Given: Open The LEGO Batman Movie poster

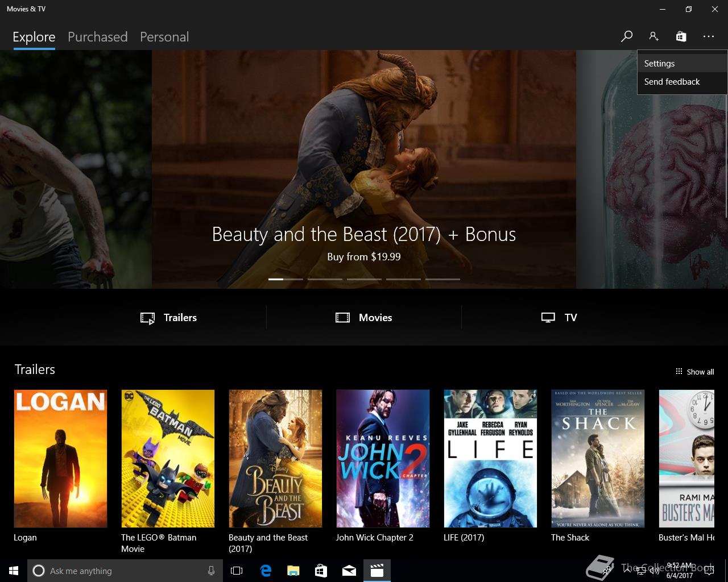Looking at the screenshot, I should coord(168,459).
